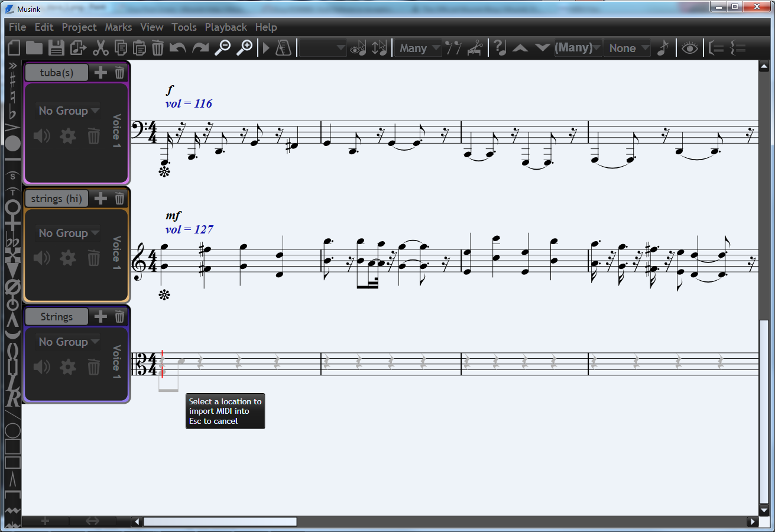The width and height of the screenshot is (775, 532).
Task: Click the metronome icon in the toolbar
Action: point(284,48)
